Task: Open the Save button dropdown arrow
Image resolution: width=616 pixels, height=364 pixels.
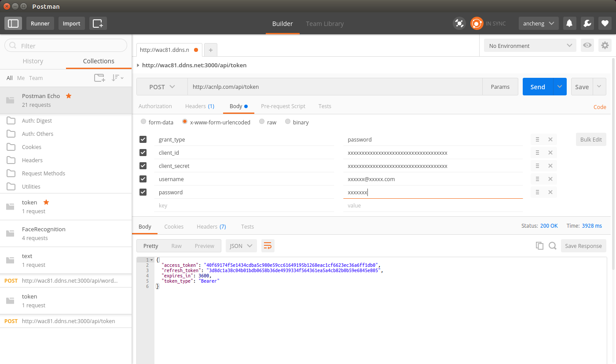Action: pyautogui.click(x=599, y=87)
